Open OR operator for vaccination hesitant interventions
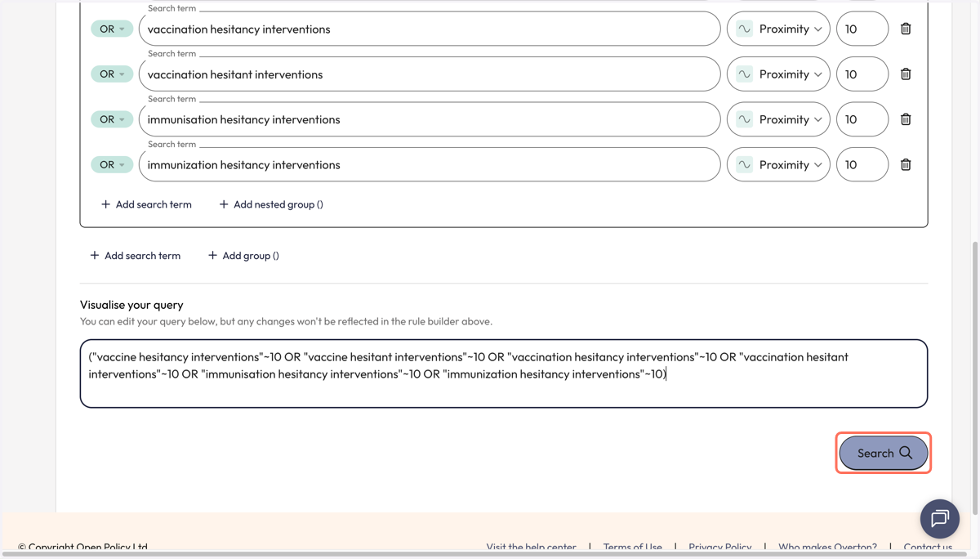980x559 pixels. click(x=112, y=74)
